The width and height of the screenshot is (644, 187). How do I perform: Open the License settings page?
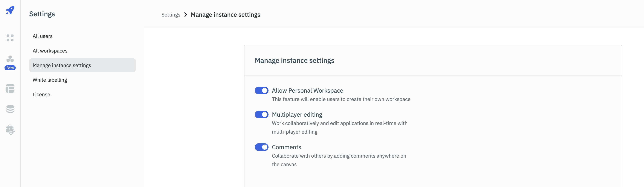coord(41,94)
